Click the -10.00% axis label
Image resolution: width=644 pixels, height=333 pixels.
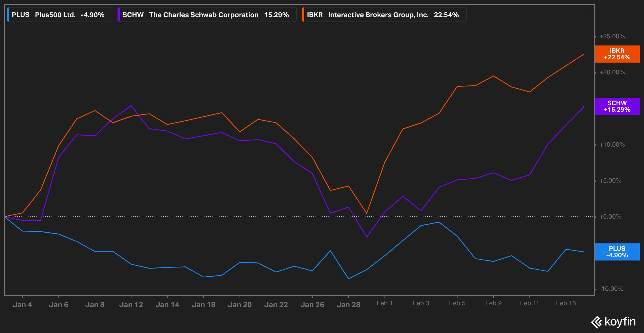pyautogui.click(x=611, y=289)
